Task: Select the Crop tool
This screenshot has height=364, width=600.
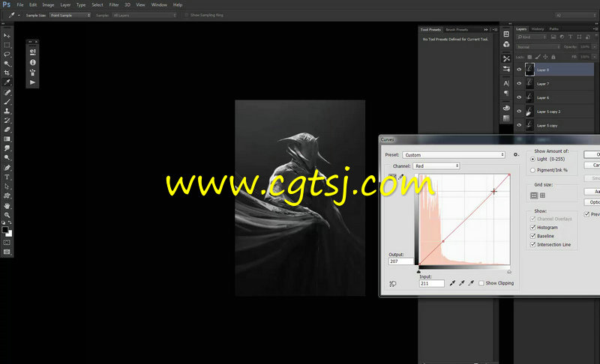Action: click(7, 73)
